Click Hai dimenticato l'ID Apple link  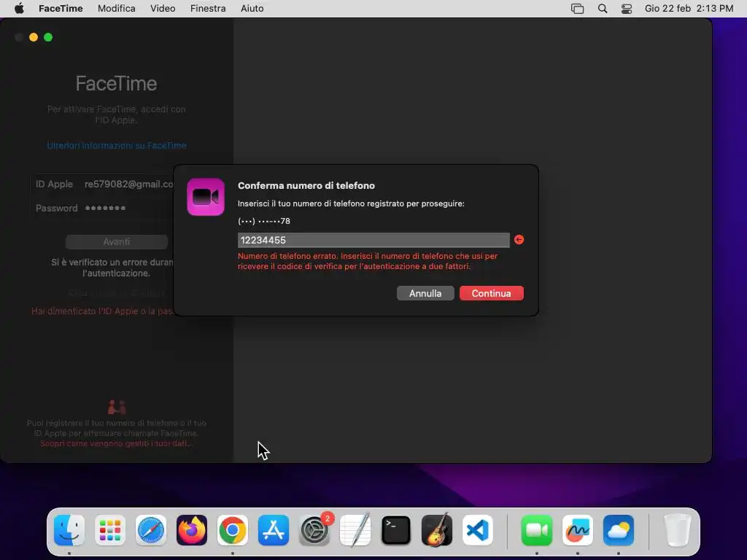pyautogui.click(x=102, y=311)
